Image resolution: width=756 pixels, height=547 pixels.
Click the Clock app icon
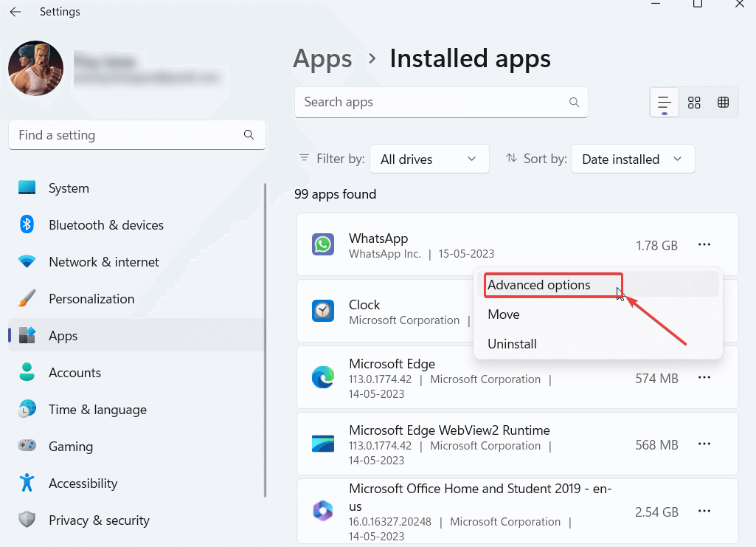coord(322,311)
